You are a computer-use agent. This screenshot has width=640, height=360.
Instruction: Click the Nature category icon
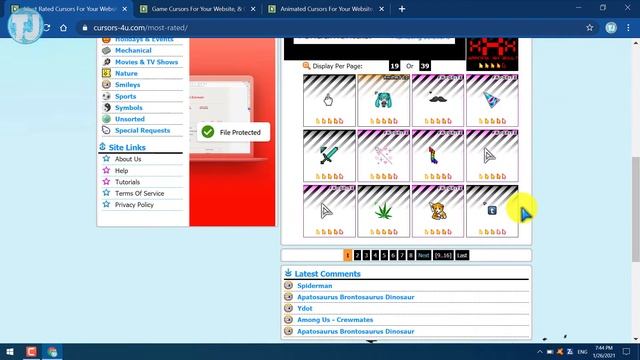[107, 73]
